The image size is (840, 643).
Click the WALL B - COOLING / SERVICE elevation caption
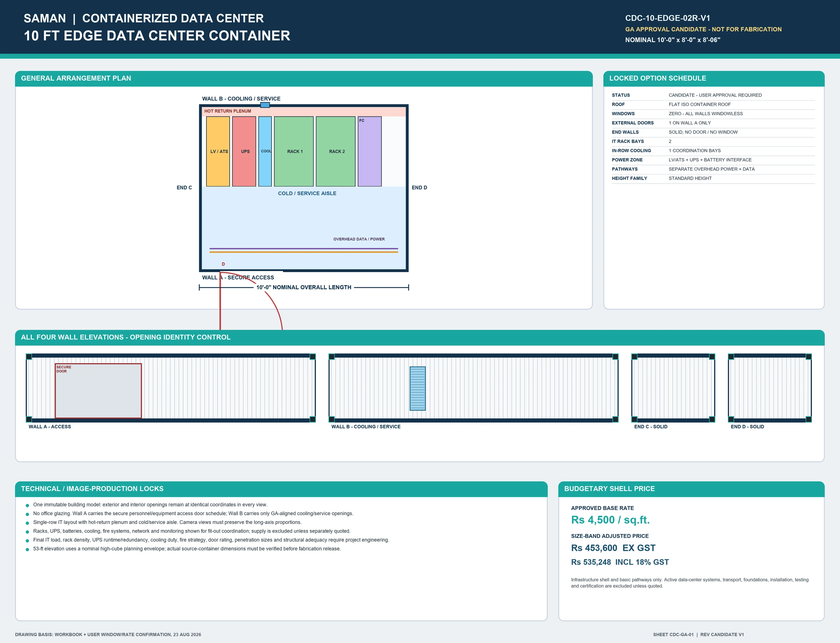pos(366,427)
